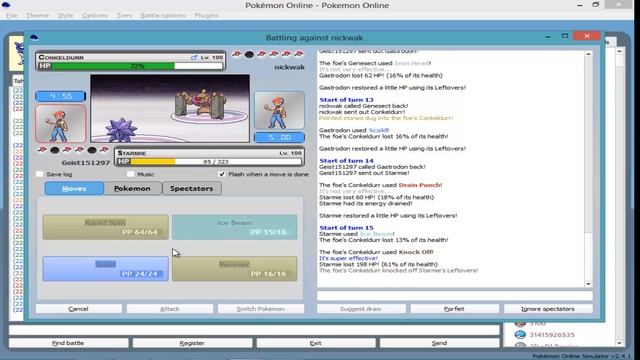Click Starmie's yellow HP bar
This screenshot has height=360, width=640.
153,162
